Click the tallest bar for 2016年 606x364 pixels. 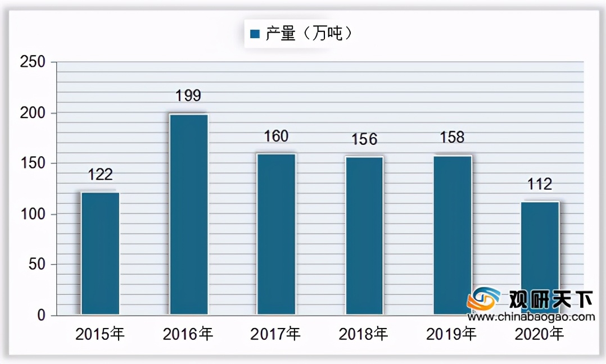(189, 213)
